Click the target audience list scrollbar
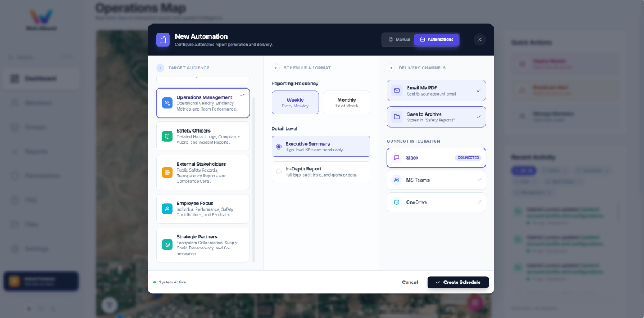Image resolution: width=644 pixels, height=318 pixels. (x=254, y=179)
